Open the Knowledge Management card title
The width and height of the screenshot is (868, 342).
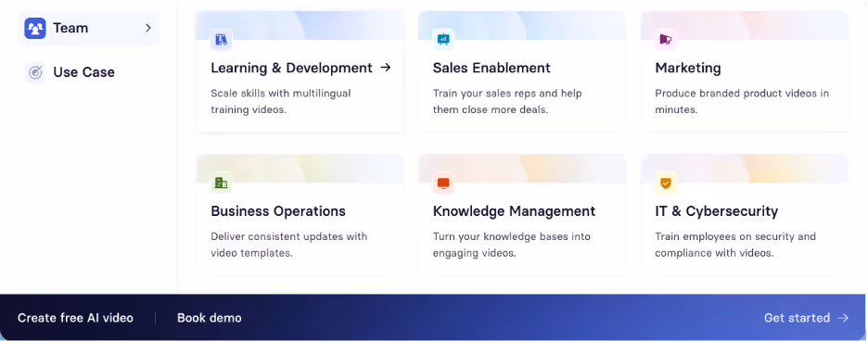click(514, 211)
